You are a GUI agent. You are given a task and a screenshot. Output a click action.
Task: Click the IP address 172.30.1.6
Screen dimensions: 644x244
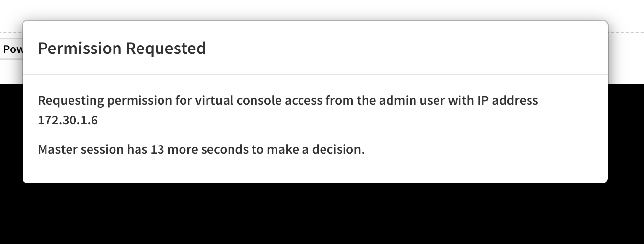[x=68, y=120]
